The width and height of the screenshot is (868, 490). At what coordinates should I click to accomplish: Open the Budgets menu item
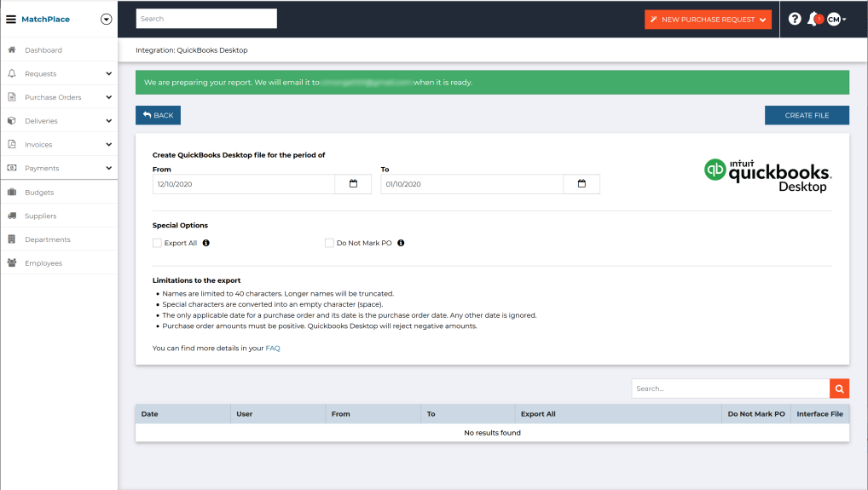pyautogui.click(x=59, y=193)
